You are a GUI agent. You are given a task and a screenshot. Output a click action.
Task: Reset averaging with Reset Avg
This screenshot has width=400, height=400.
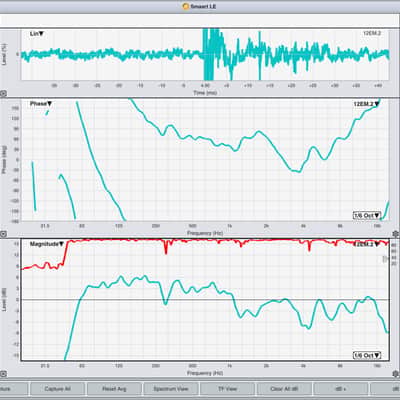(x=114, y=389)
